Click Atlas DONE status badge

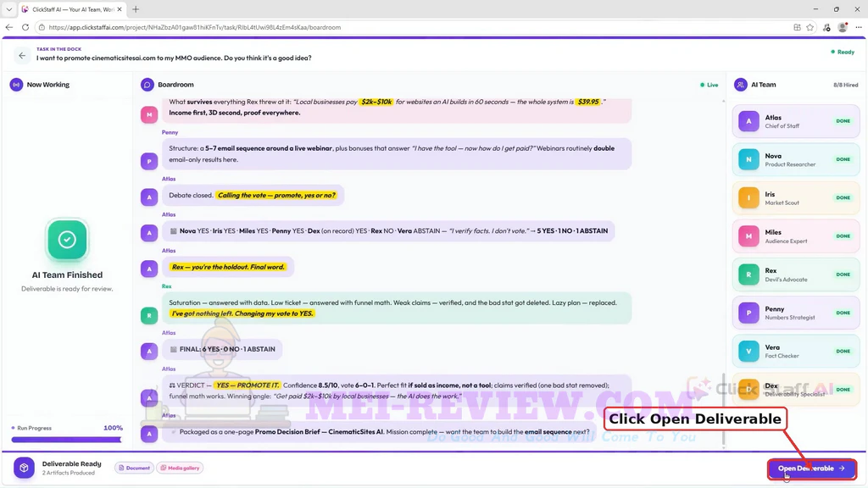click(843, 121)
